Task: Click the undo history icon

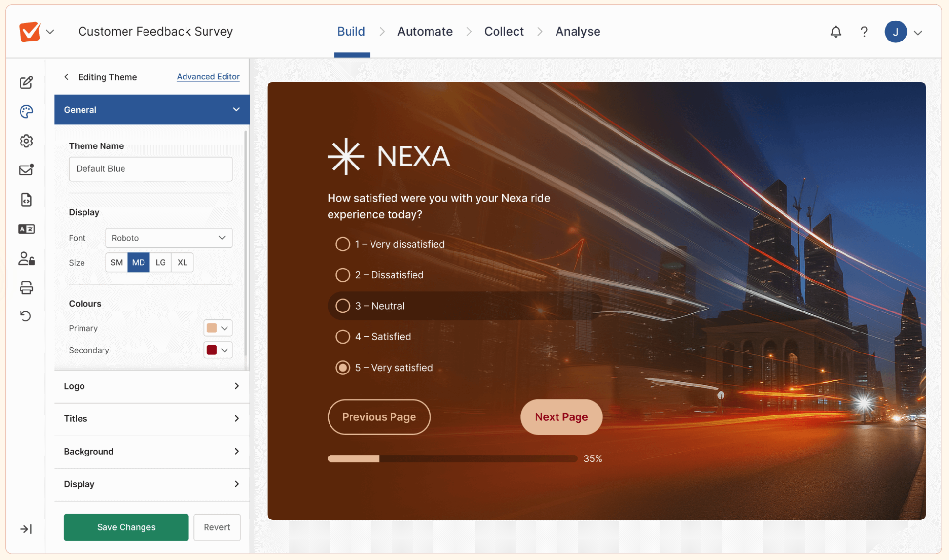Action: coord(26,316)
